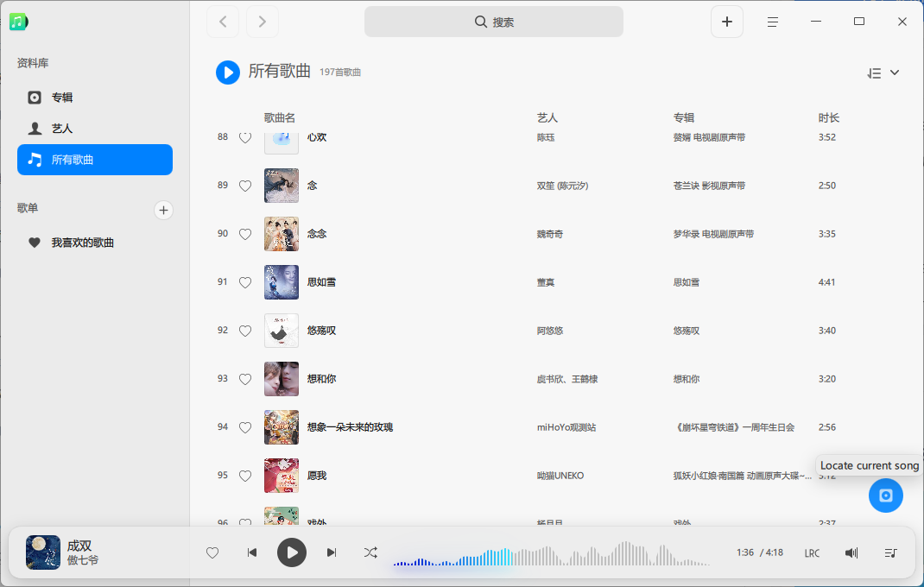924x587 pixels.
Task: Open the volume control
Action: coord(851,552)
